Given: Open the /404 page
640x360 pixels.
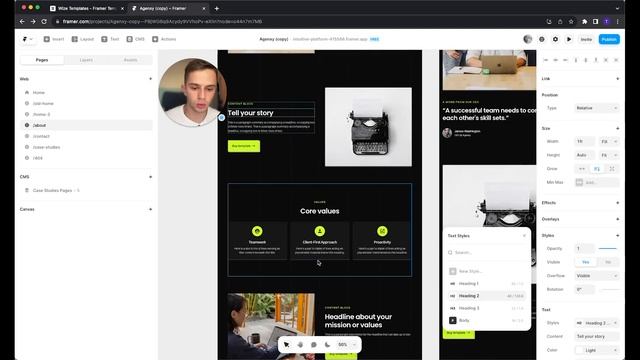Looking at the screenshot, I should 87,158.
